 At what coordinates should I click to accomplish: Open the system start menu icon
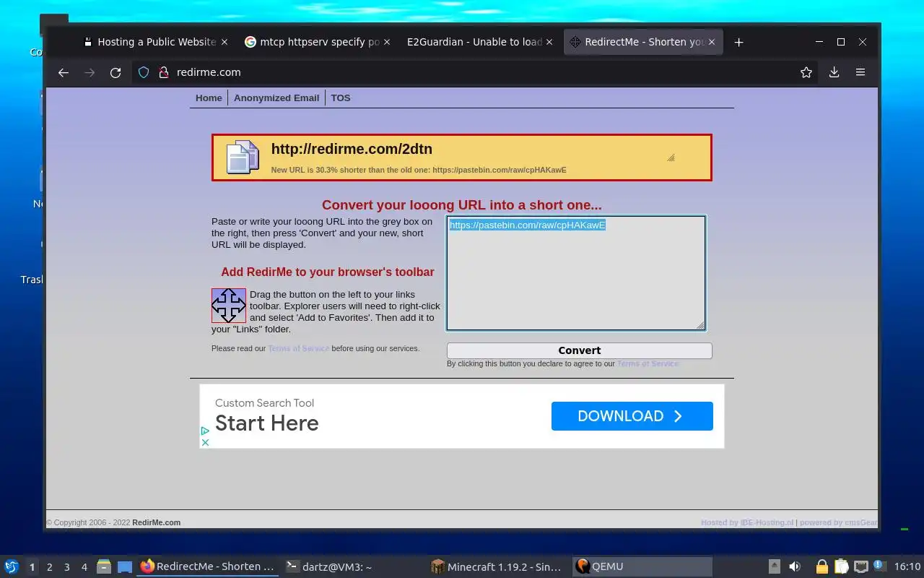click(x=11, y=566)
